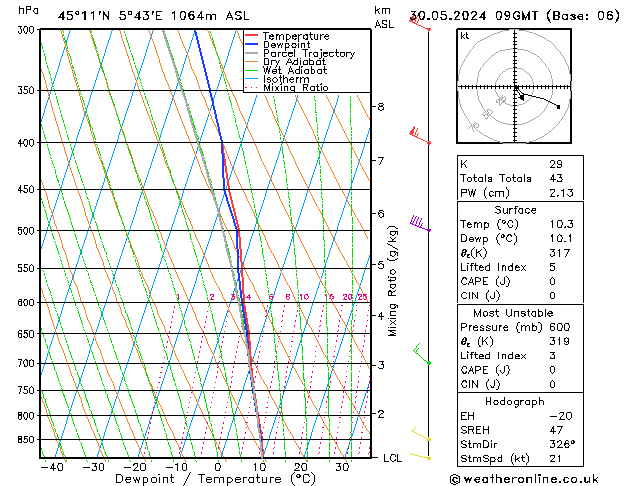Click the surface theta-e value 317

(560, 253)
